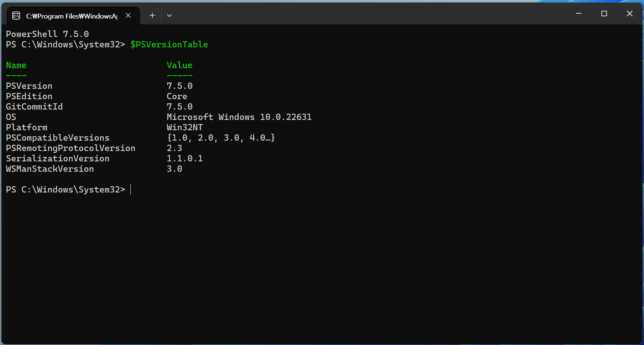Click the Value column header
This screenshot has width=644, height=345.
180,65
